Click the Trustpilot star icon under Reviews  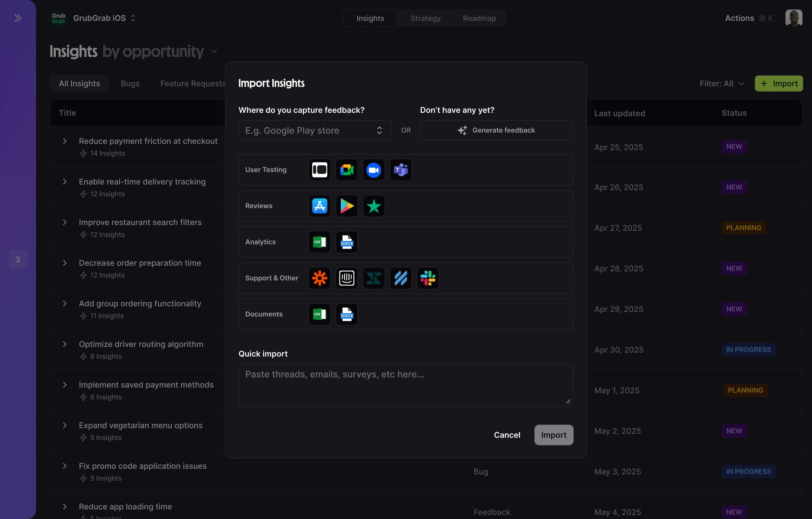(373, 206)
